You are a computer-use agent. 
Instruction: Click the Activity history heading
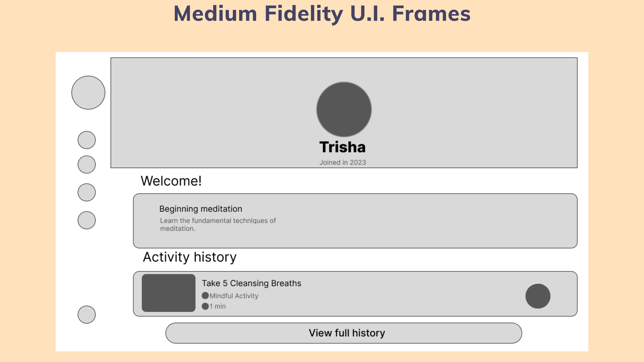pos(190,257)
